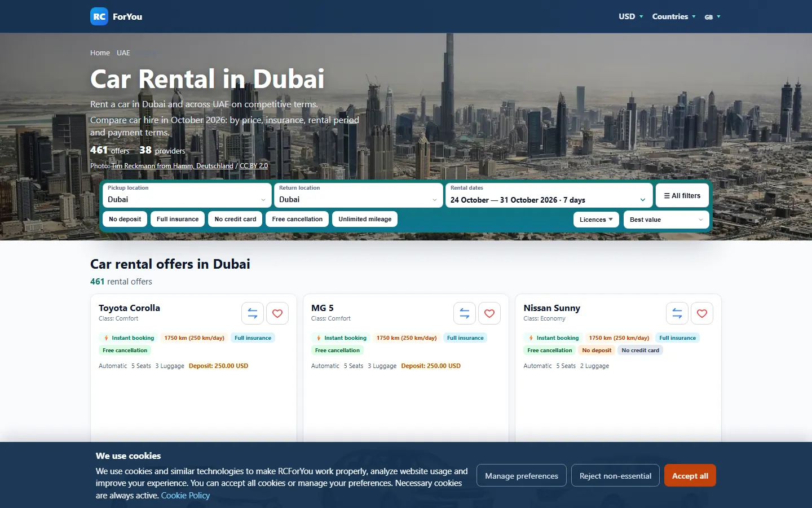Viewport: 812px width, 508px height.
Task: Toggle the Unlimited mileage filter
Action: [365, 219]
